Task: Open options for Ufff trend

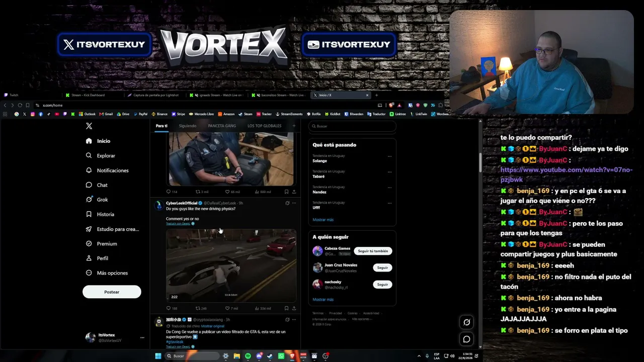Action: click(389, 203)
